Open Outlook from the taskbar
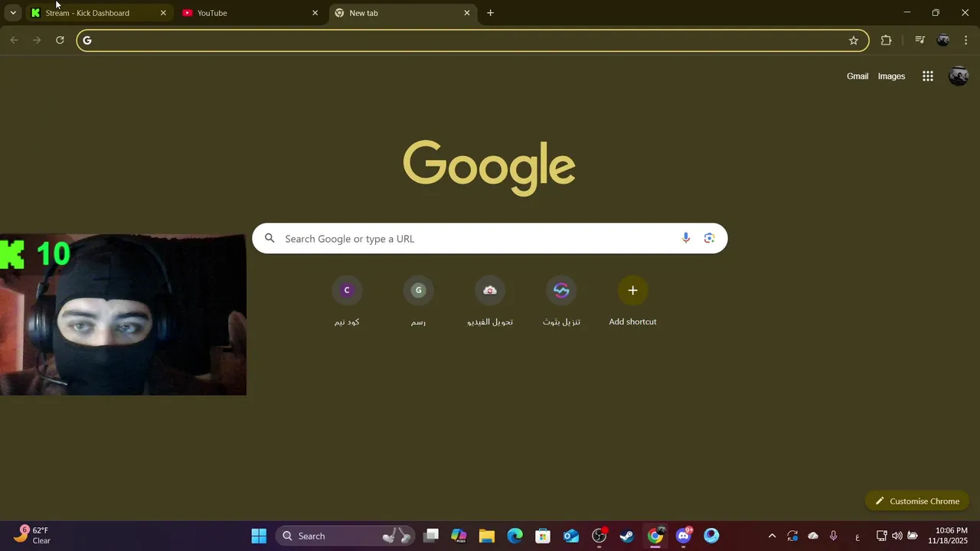This screenshot has width=980, height=551. pos(571,536)
